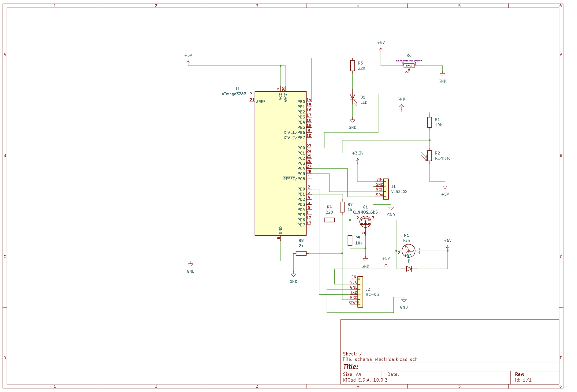Viewport: 577px width, 392px height.
Task: Click the ATmega328P-P value text
Action: click(237, 94)
